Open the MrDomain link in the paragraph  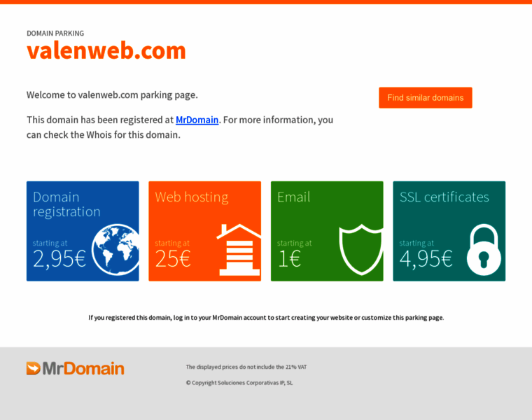pos(197,120)
